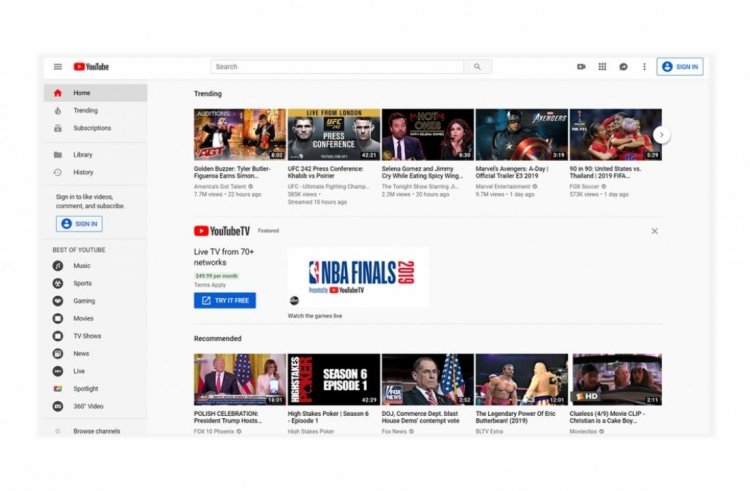This screenshot has width=750, height=491.
Task: Open the Golden Buzzer AGT video thumbnail
Action: [x=240, y=134]
